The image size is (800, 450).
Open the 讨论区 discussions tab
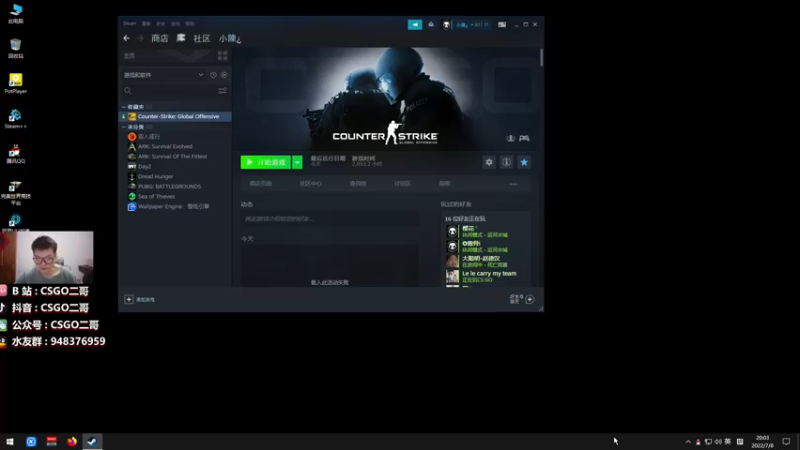[x=402, y=184]
